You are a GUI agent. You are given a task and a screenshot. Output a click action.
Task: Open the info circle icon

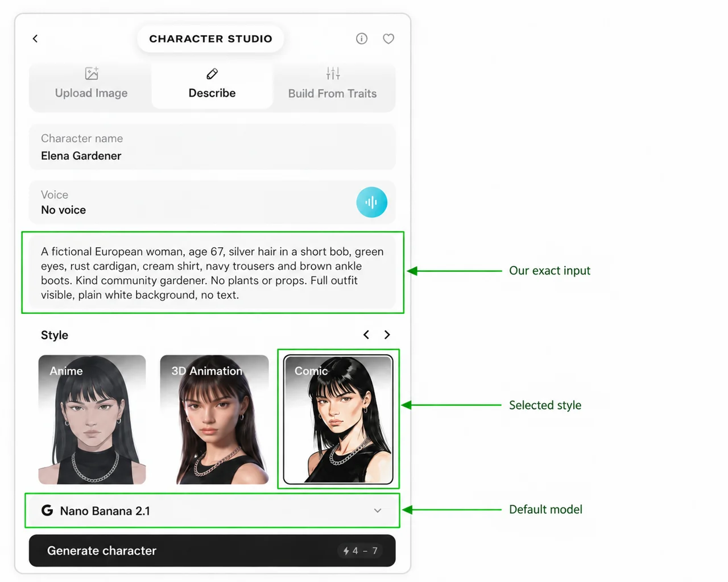362,39
